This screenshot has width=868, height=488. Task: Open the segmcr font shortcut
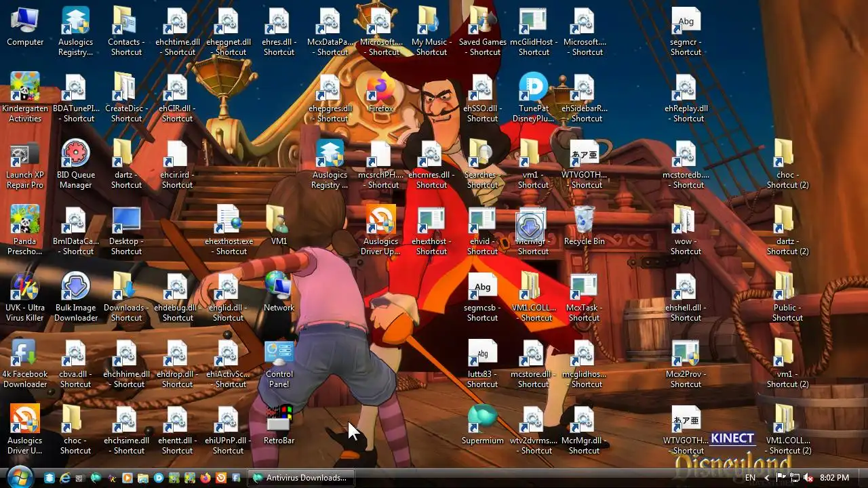686,32
